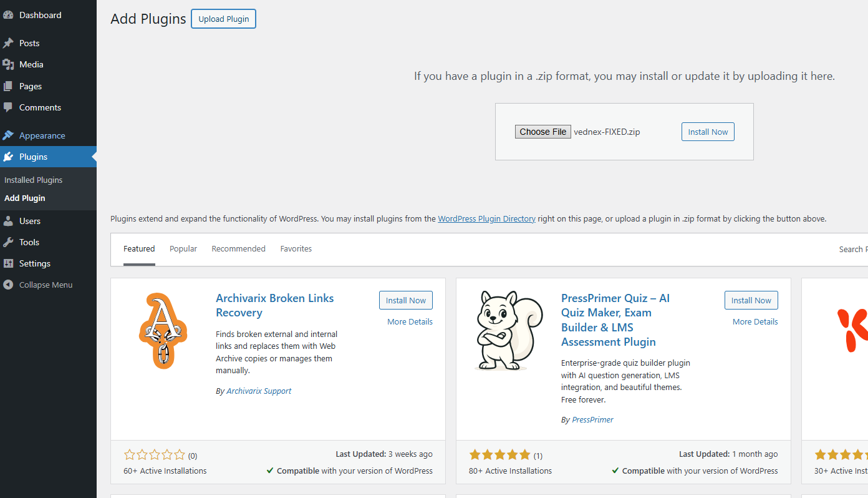Click Archivarix Last Updated 3 weeks ago

pos(384,454)
